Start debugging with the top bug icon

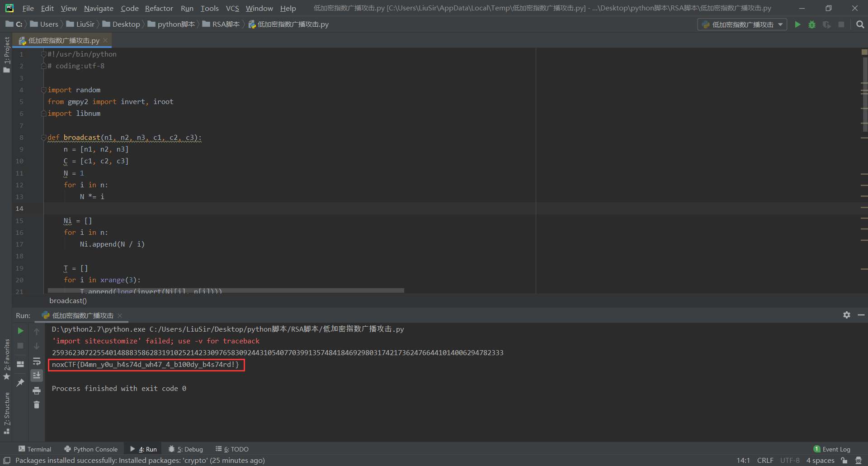point(812,24)
